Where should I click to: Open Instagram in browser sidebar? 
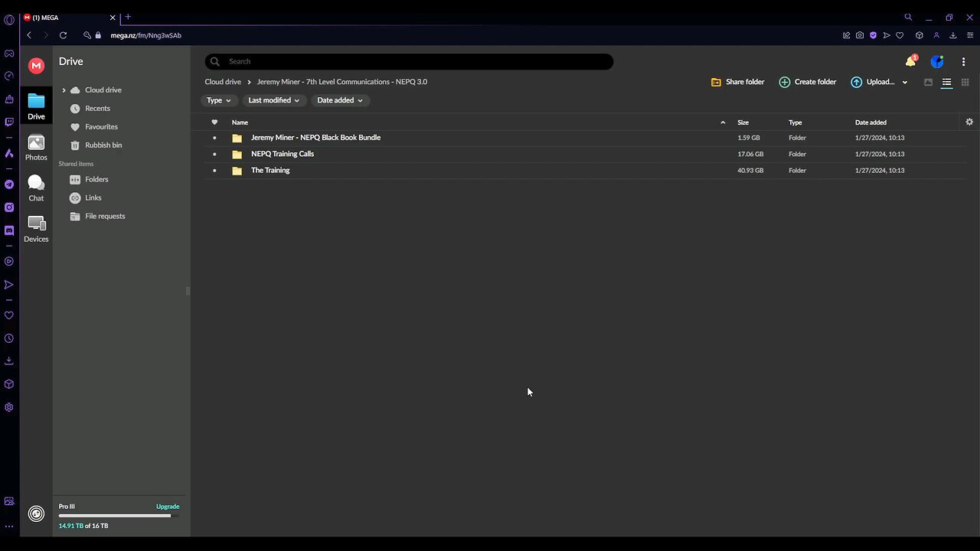pyautogui.click(x=9, y=207)
